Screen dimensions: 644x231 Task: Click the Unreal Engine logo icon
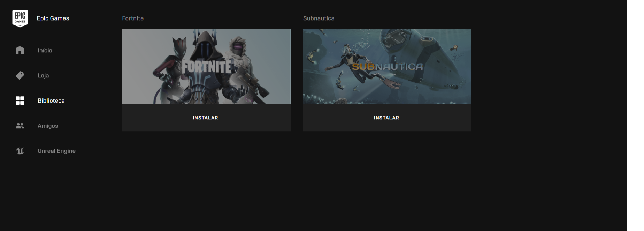pyautogui.click(x=20, y=151)
